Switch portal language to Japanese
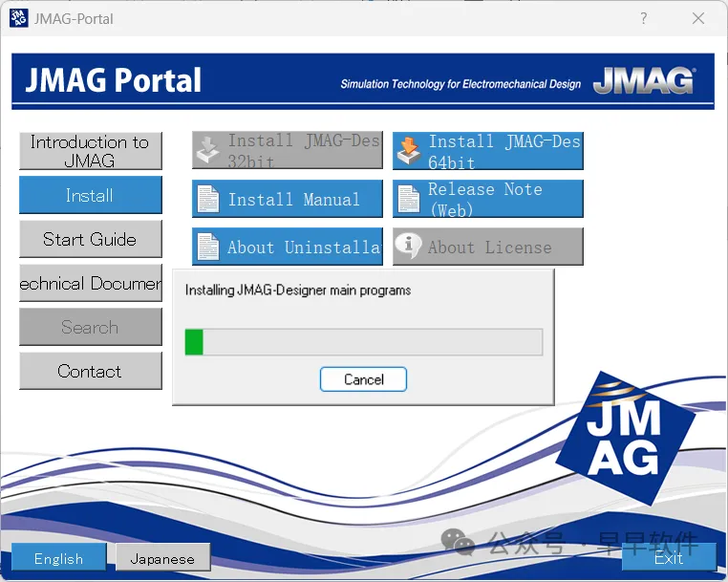The image size is (728, 582). click(162, 557)
